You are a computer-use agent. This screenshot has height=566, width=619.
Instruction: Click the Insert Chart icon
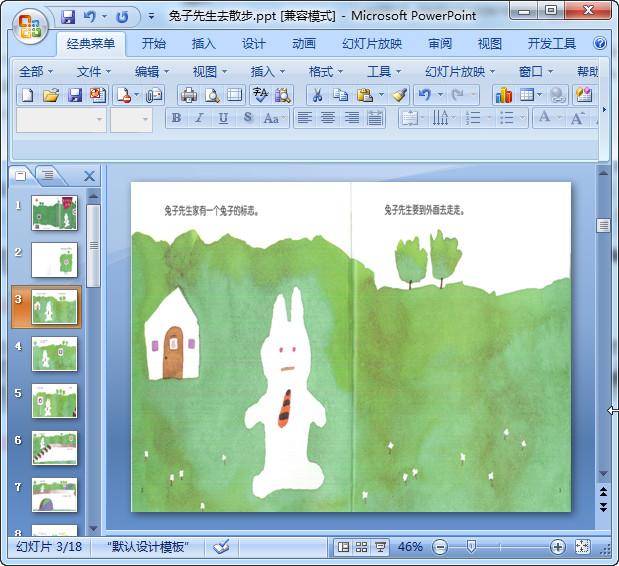[x=503, y=95]
